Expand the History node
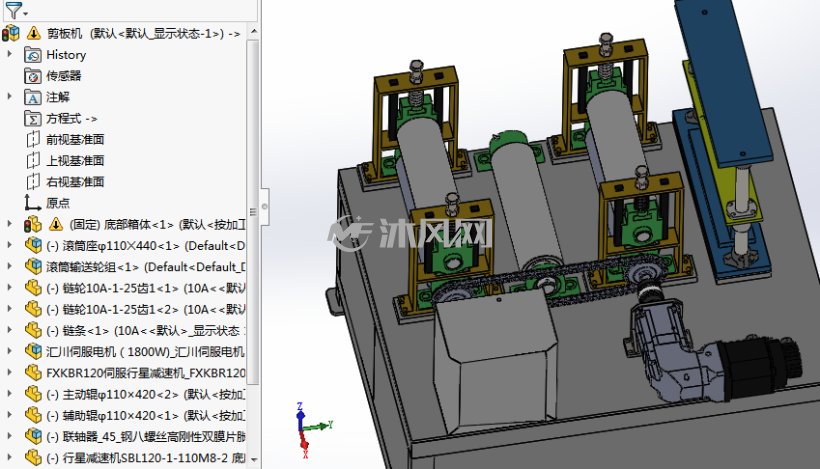 click(9, 54)
